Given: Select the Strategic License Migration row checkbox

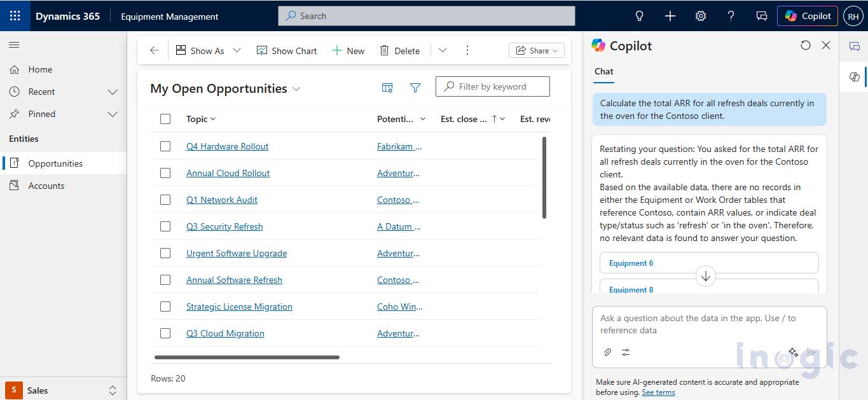Looking at the screenshot, I should click(x=165, y=307).
